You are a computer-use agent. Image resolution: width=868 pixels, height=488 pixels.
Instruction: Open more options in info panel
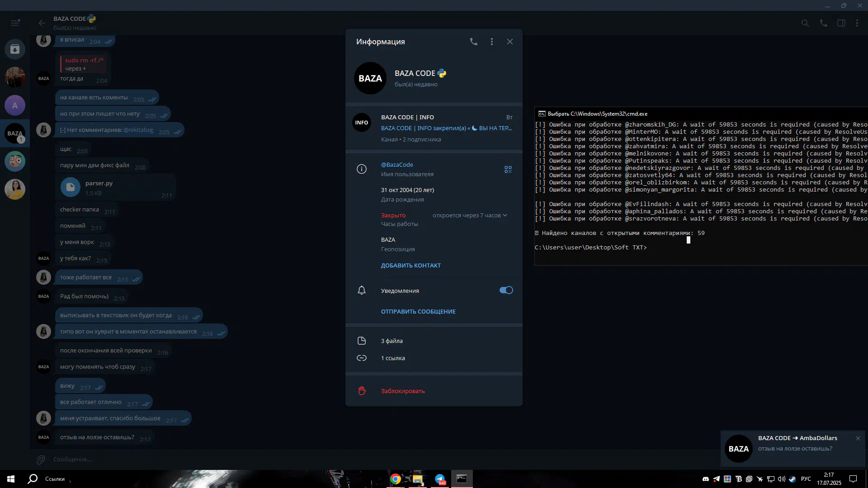pos(492,42)
